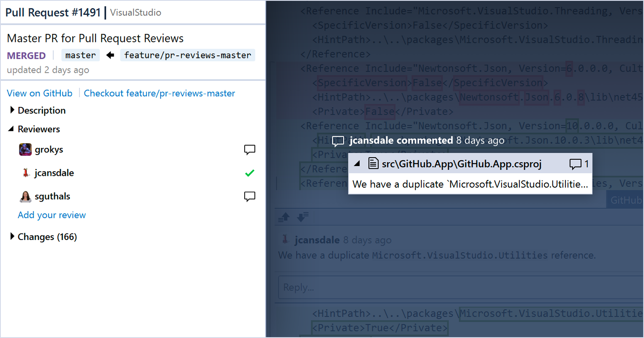Open the View on GitHub link
The image size is (644, 338).
(x=40, y=93)
